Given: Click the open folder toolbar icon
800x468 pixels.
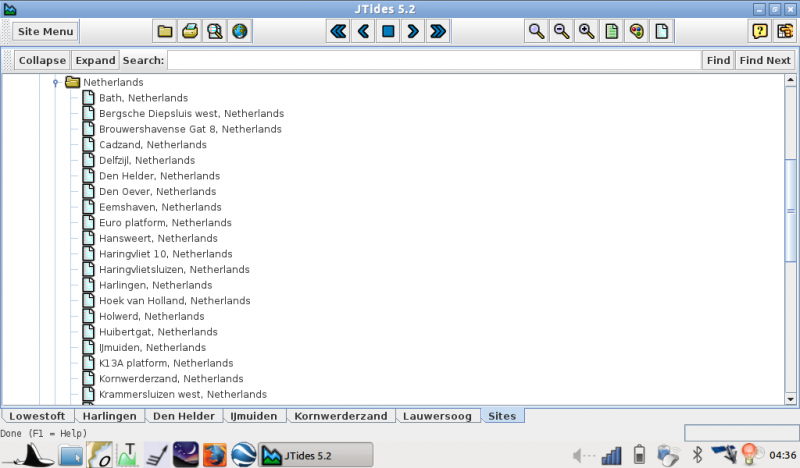Looking at the screenshot, I should (x=165, y=32).
